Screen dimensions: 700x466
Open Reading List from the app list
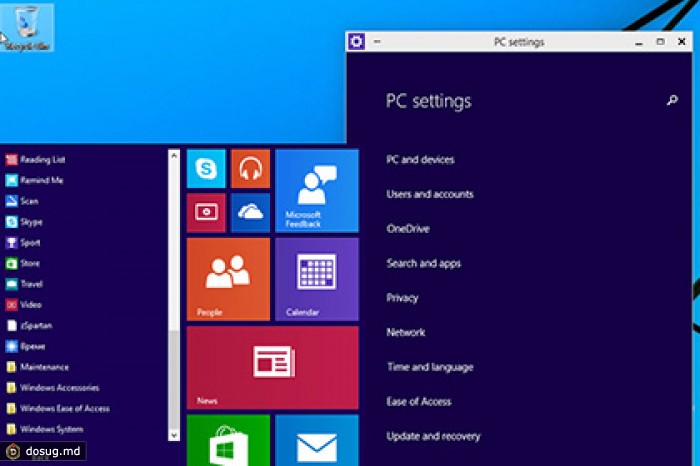(35, 159)
